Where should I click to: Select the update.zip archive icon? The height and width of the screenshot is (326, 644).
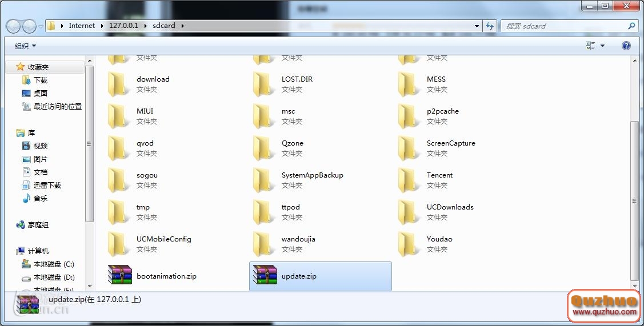pyautogui.click(x=265, y=275)
